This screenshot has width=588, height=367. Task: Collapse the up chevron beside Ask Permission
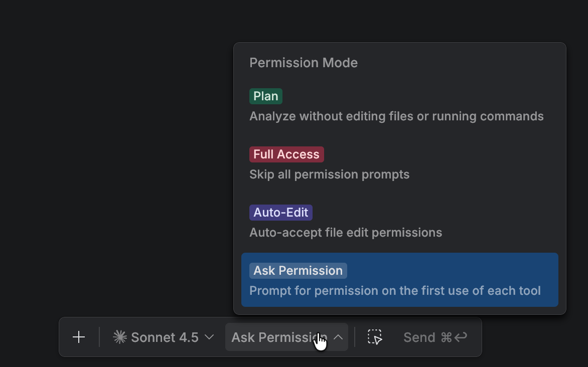pos(338,337)
